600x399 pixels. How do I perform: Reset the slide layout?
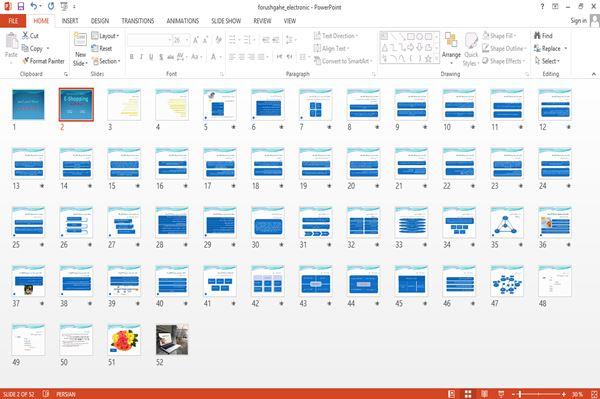(x=102, y=48)
